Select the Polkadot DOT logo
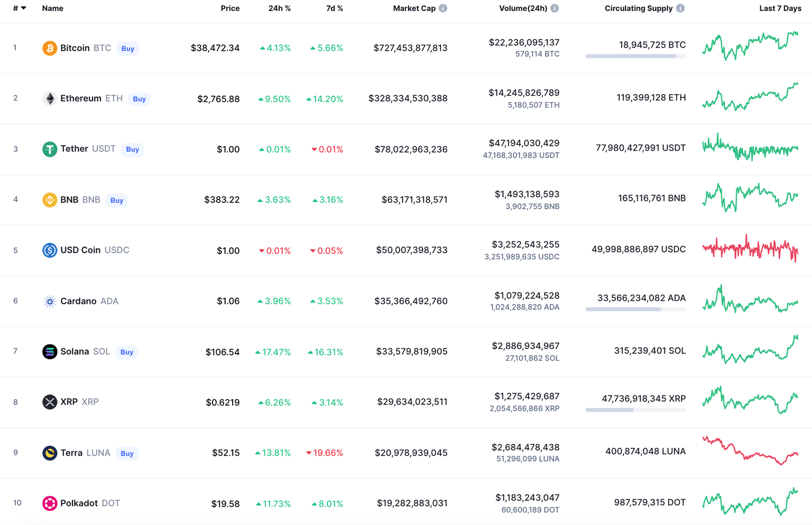The image size is (812, 525). tap(49, 503)
